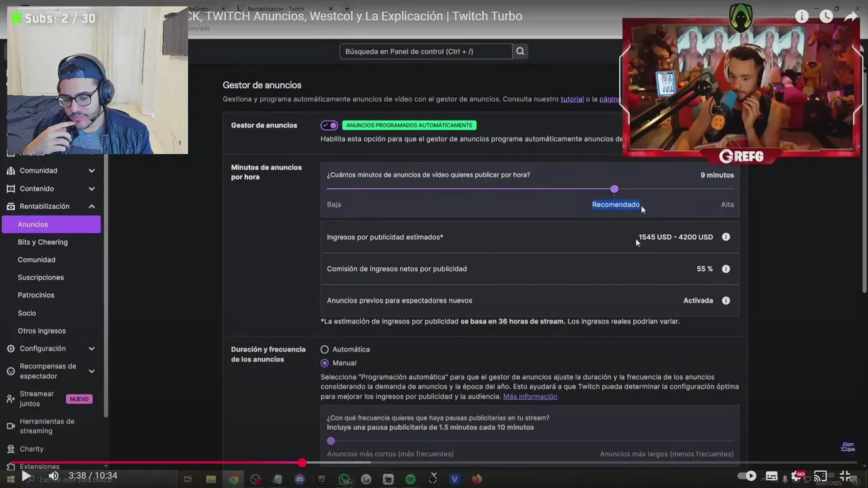Open Spotify in the Windows taskbar
This screenshot has width=868, height=488.
point(410,480)
